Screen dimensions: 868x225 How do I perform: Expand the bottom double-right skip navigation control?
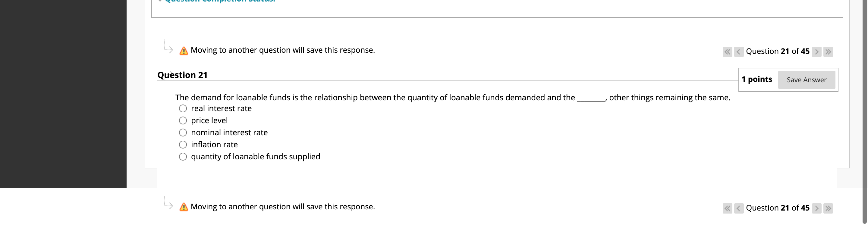[829, 208]
